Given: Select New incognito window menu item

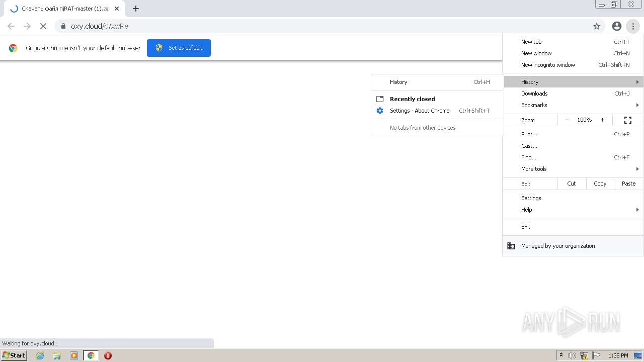Looking at the screenshot, I should [573, 65].
